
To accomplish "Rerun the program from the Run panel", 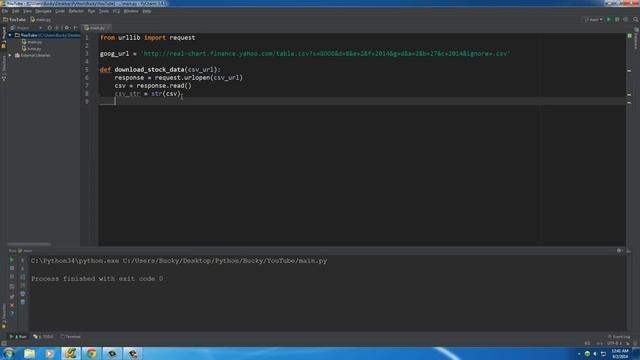I will tap(12, 260).
